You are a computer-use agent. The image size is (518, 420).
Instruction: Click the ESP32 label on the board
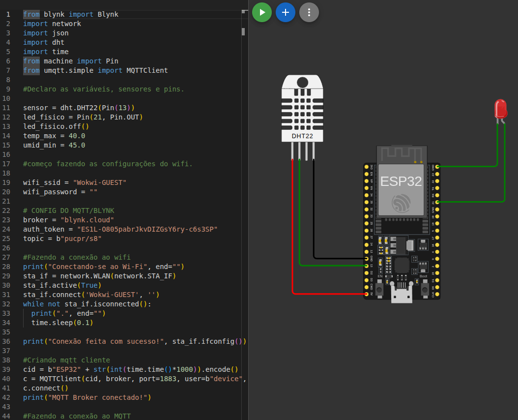pos(401,181)
